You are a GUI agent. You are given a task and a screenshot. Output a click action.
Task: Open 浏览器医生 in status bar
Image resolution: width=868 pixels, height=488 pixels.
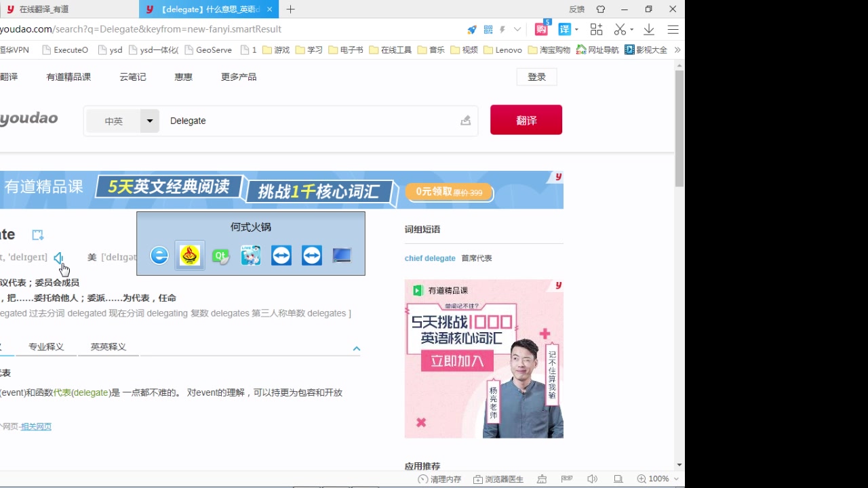[498, 479]
